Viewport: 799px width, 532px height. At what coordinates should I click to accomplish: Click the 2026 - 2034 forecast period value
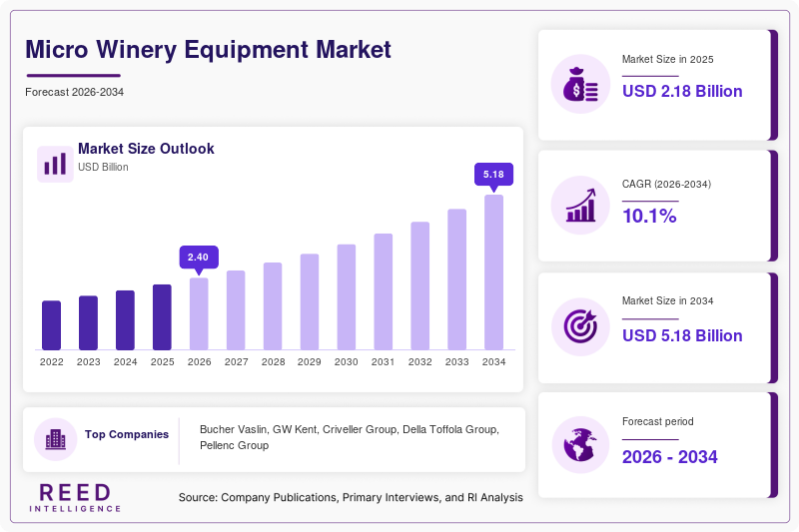tap(669, 457)
